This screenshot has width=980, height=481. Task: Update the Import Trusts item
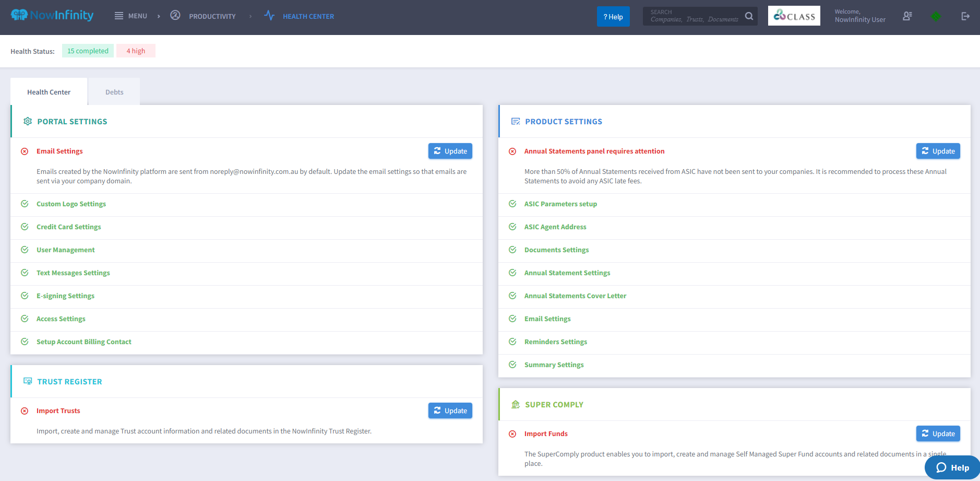click(x=450, y=410)
